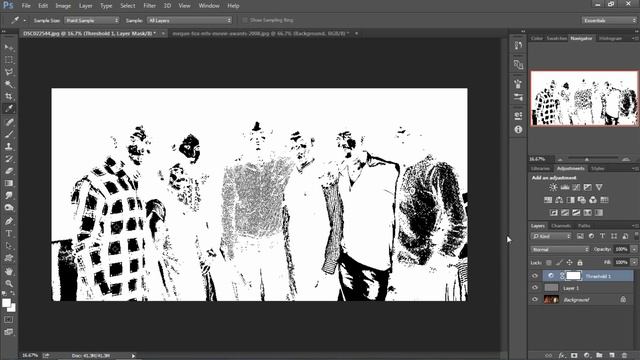
Task: Adjust the Navigator zoom slider
Action: point(587,159)
